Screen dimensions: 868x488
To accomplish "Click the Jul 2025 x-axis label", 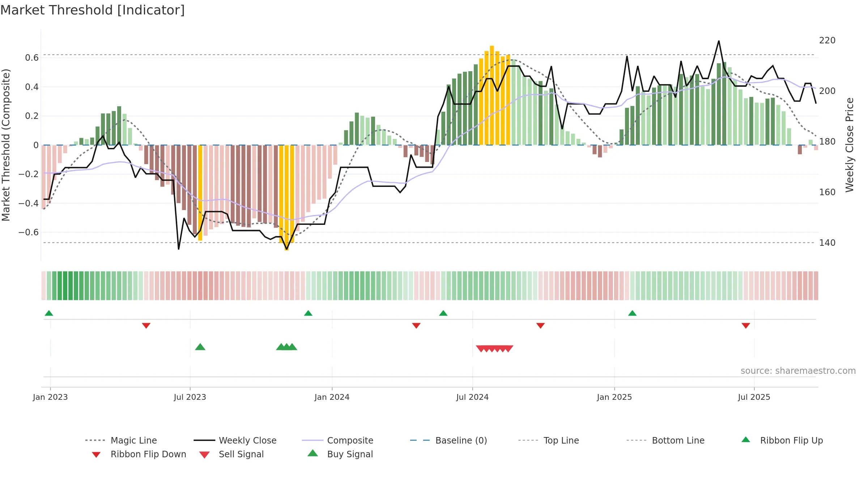I will click(754, 397).
